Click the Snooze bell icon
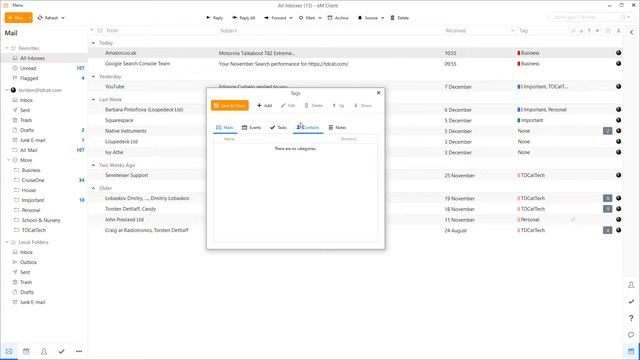The height and width of the screenshot is (360, 640). point(360,18)
